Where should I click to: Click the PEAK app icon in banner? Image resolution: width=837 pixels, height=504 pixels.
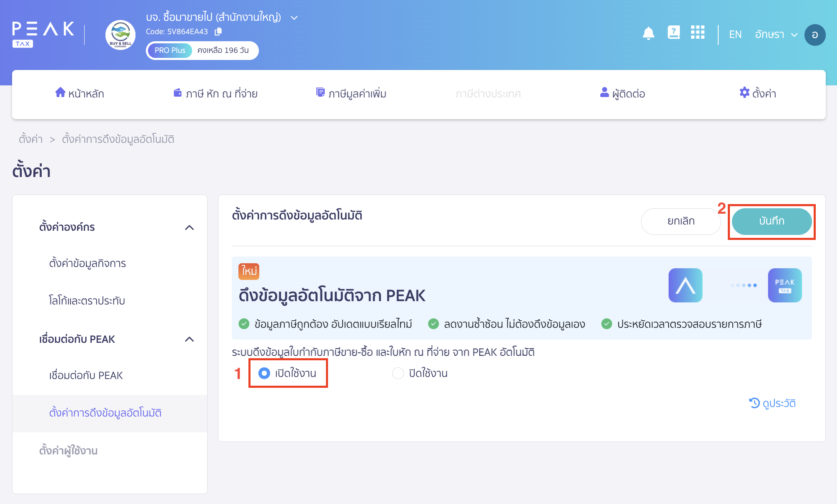coord(685,285)
